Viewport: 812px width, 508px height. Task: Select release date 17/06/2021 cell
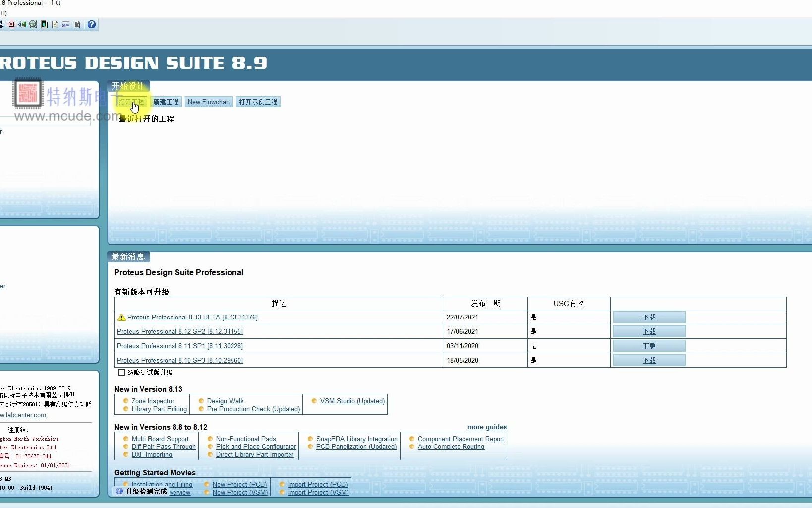coord(486,331)
